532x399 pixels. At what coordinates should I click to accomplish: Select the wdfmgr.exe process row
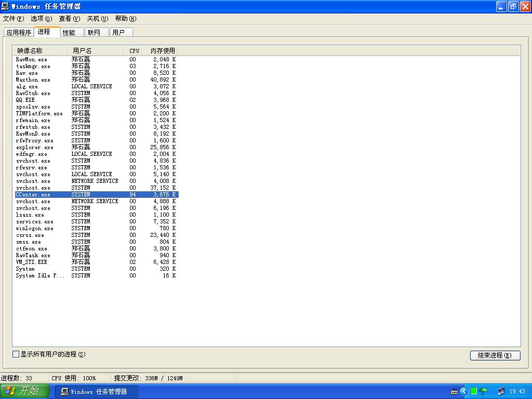tap(96, 154)
